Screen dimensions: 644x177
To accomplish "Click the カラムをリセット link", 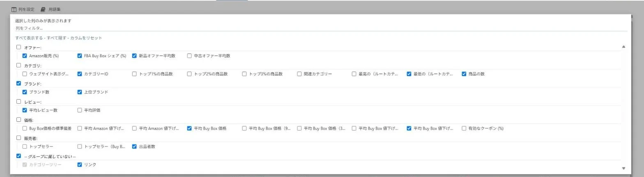I will point(85,38).
